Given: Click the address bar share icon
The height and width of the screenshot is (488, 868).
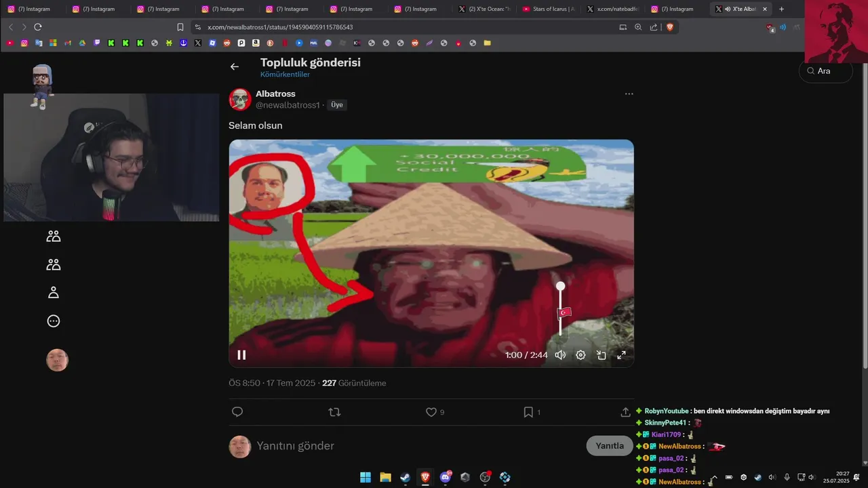Looking at the screenshot, I should click(x=654, y=27).
